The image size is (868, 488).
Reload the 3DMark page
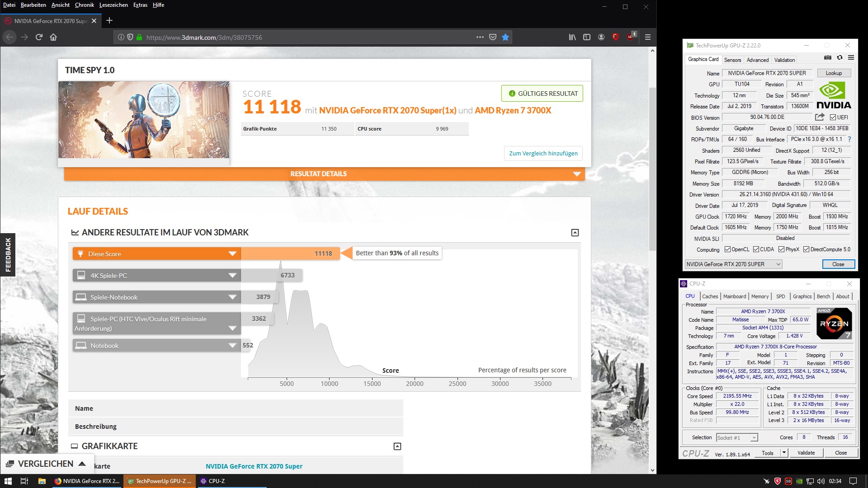point(39,38)
